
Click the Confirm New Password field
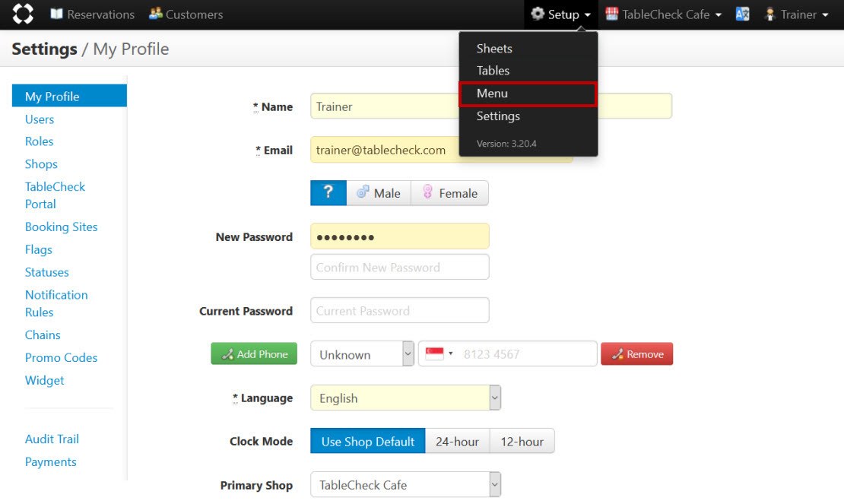[x=400, y=267]
